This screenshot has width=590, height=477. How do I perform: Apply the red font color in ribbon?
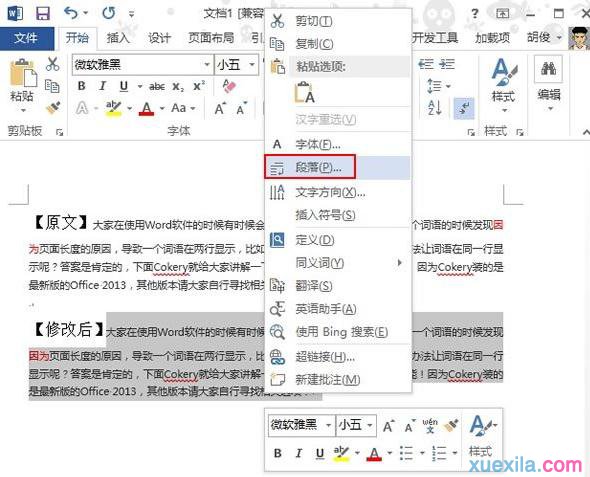[x=147, y=108]
